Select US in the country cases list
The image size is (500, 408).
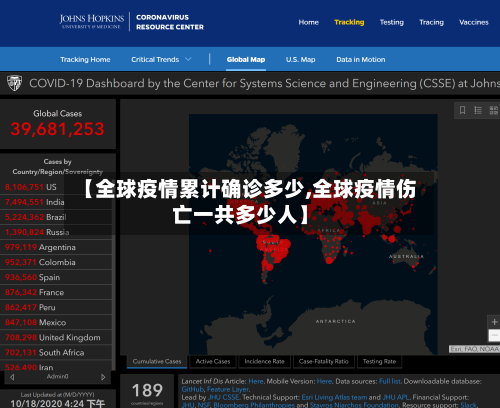point(56,187)
